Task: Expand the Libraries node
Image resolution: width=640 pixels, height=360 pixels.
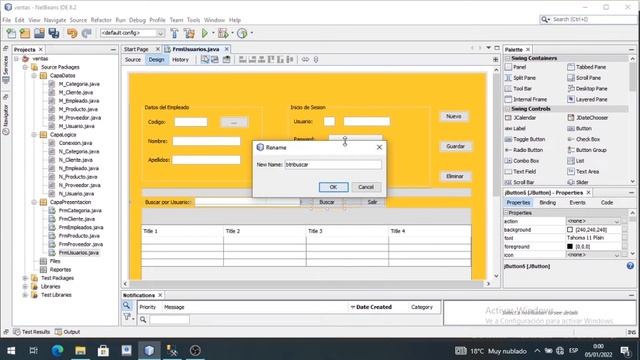Action: (x=25, y=287)
